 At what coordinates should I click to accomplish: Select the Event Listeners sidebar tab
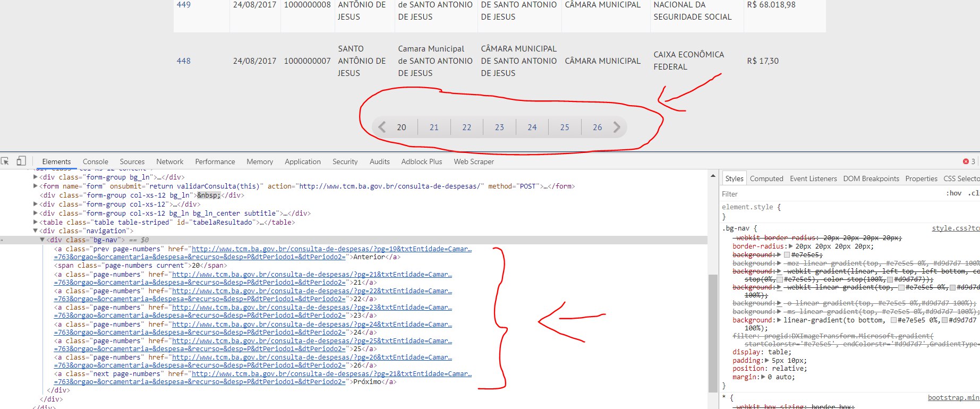[813, 178]
